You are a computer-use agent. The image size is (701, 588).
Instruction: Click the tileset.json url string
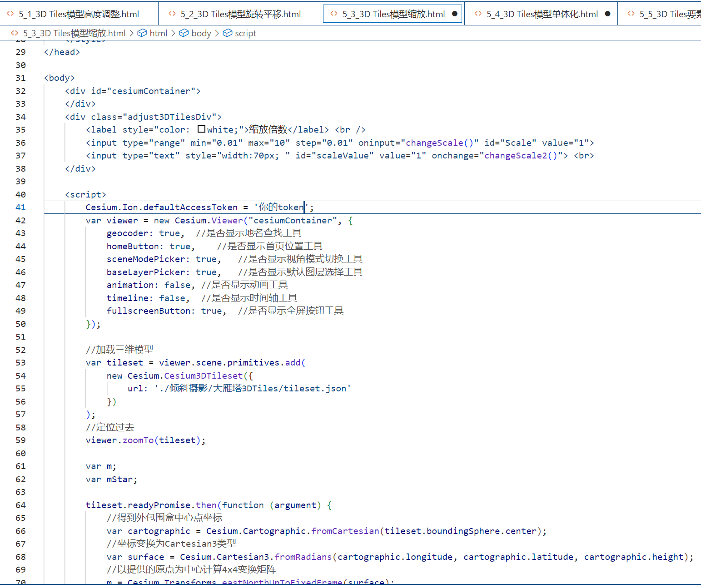(253, 389)
